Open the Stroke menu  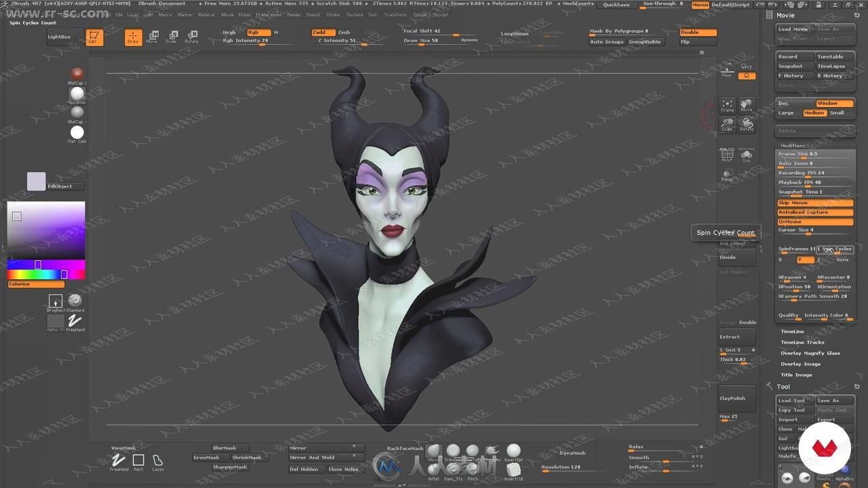click(x=333, y=14)
